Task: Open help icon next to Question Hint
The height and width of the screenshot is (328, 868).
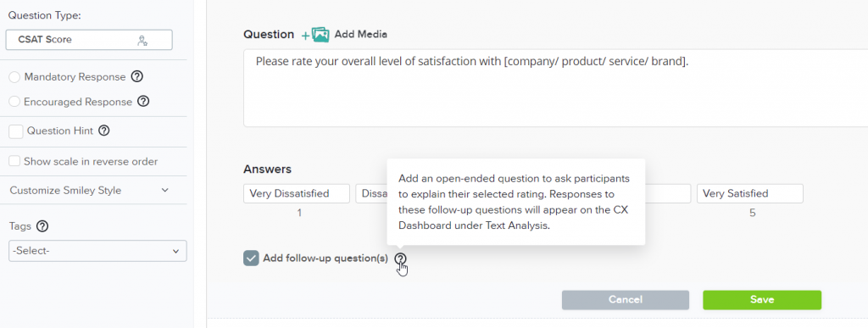Action: coord(103,131)
